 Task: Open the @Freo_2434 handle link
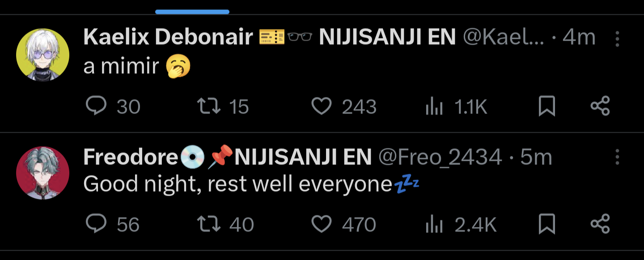click(x=440, y=157)
